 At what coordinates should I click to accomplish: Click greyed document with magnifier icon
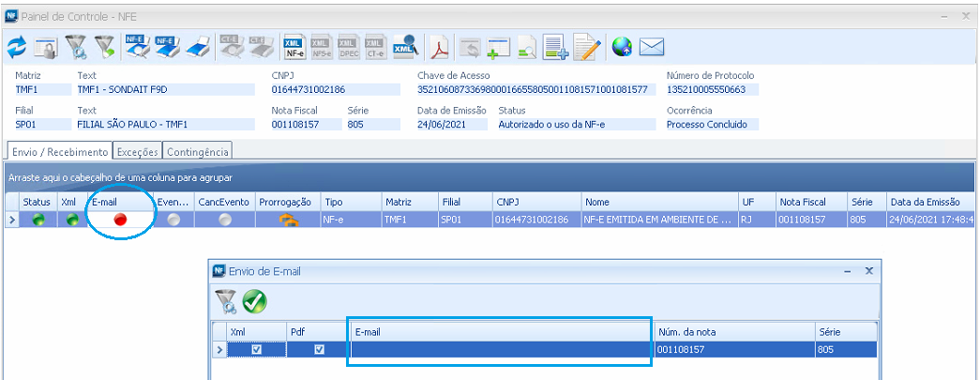point(526,48)
